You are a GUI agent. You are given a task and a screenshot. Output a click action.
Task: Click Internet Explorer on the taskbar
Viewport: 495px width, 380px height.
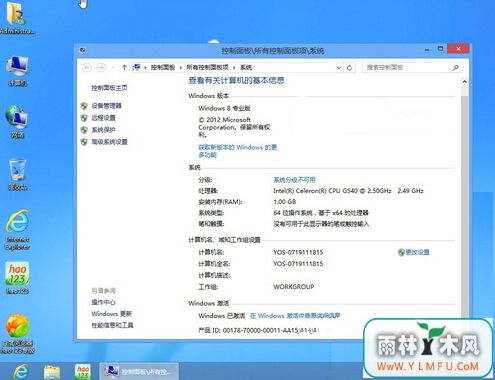pos(21,371)
